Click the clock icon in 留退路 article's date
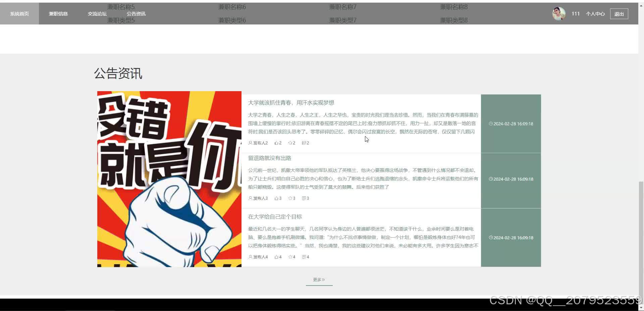Image resolution: width=644 pixels, height=311 pixels. point(491,179)
